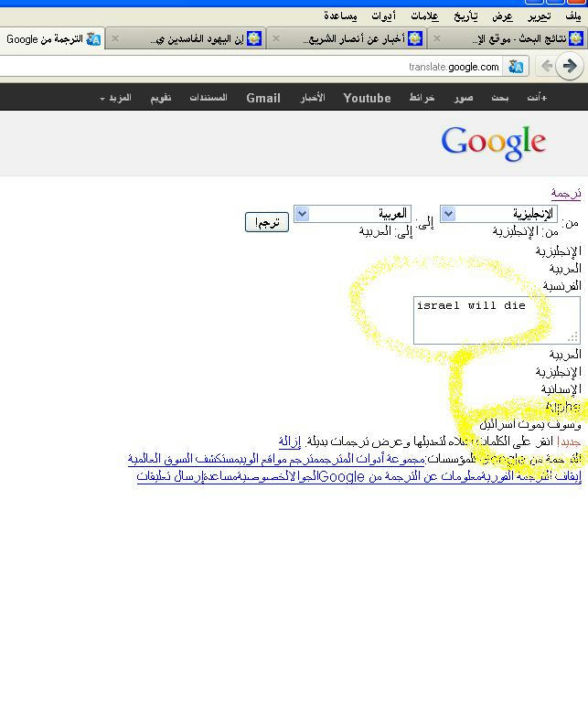Open 'المستندات' in the Google bar
The width and height of the screenshot is (588, 702).
click(x=208, y=98)
